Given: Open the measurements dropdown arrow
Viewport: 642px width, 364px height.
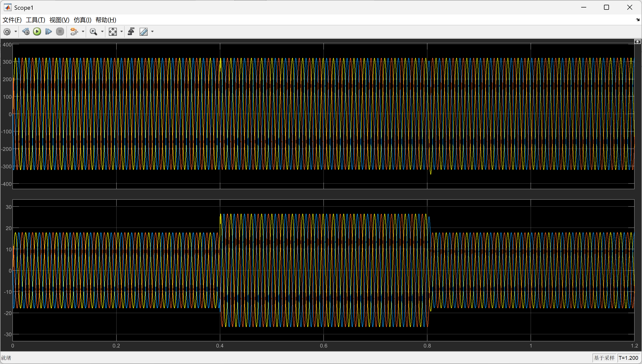Looking at the screenshot, I should coord(152,32).
